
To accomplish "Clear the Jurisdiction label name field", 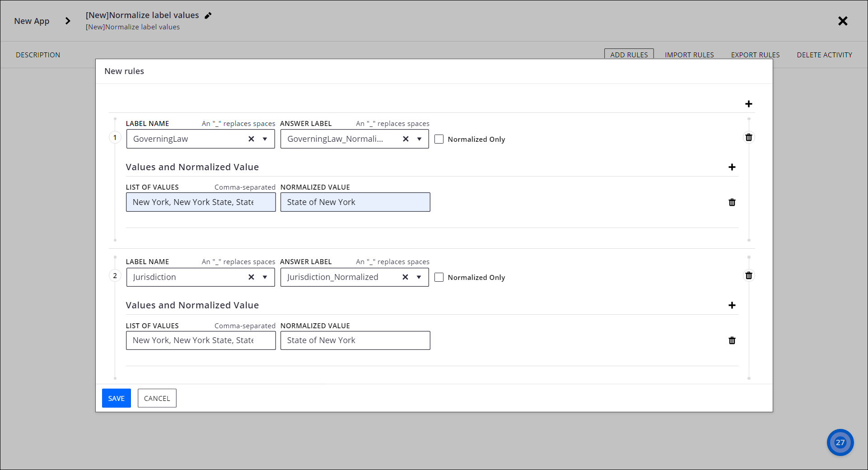I will tap(252, 277).
